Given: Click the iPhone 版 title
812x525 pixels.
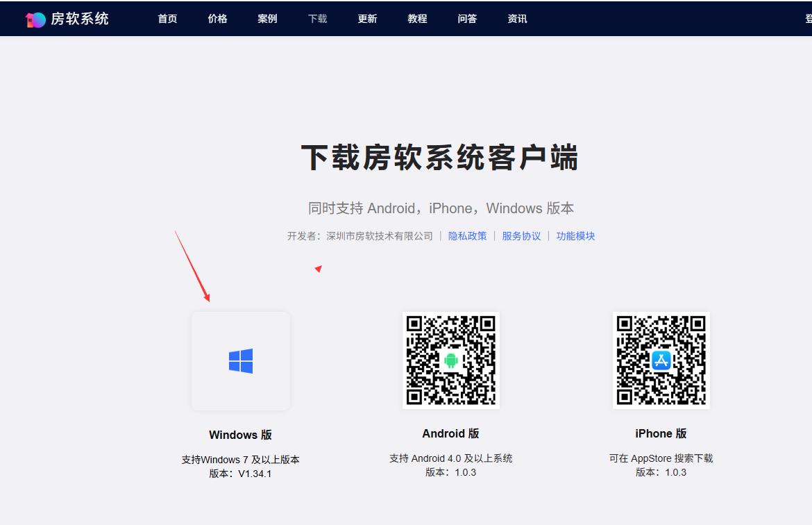Looking at the screenshot, I should [x=661, y=433].
